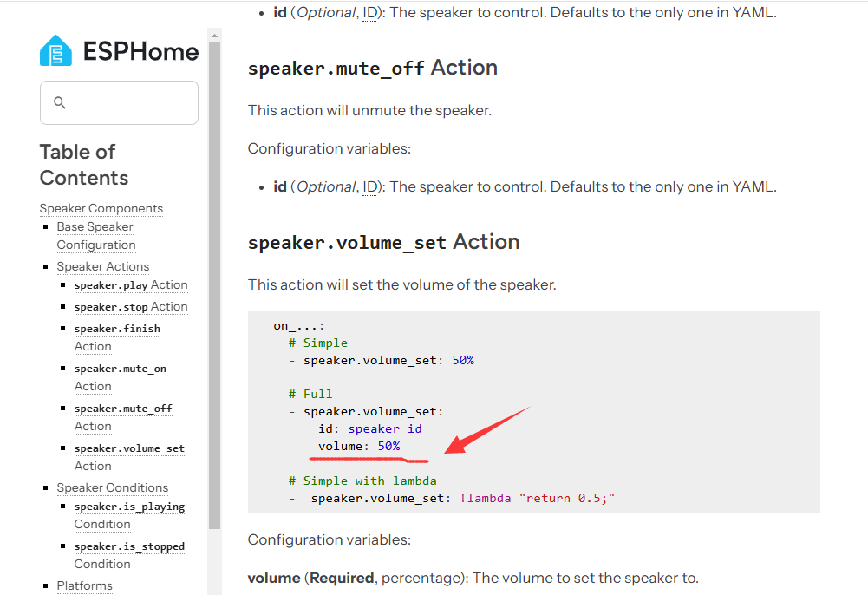Open speaker.stop Action in contents
This screenshot has width=868, height=595.
point(130,306)
